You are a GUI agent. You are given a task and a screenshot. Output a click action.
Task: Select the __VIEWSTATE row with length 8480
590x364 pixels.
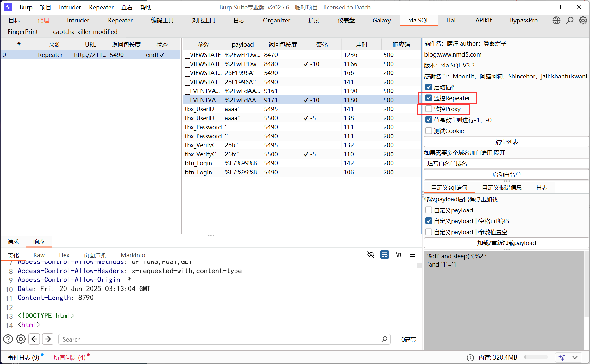point(302,64)
